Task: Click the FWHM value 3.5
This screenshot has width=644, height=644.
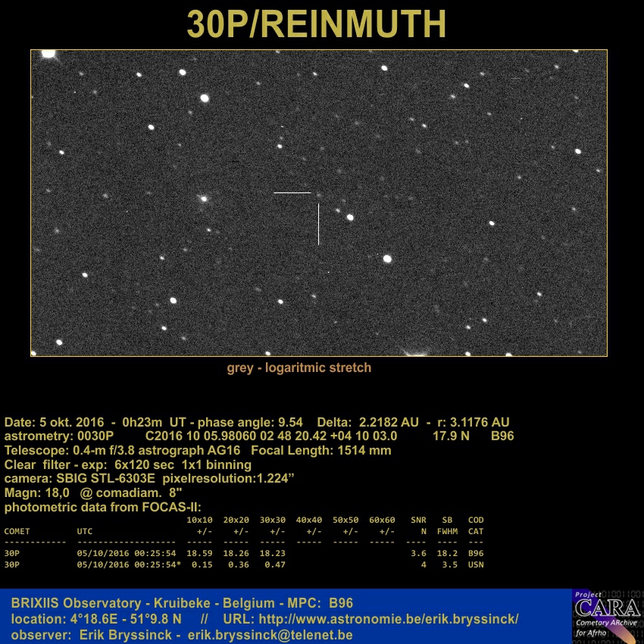Action: tap(450, 564)
